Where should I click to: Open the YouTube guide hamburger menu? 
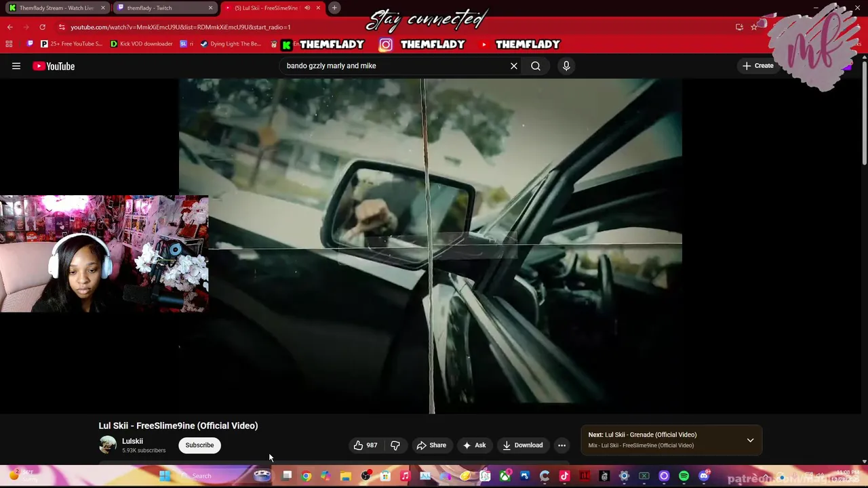(x=16, y=66)
